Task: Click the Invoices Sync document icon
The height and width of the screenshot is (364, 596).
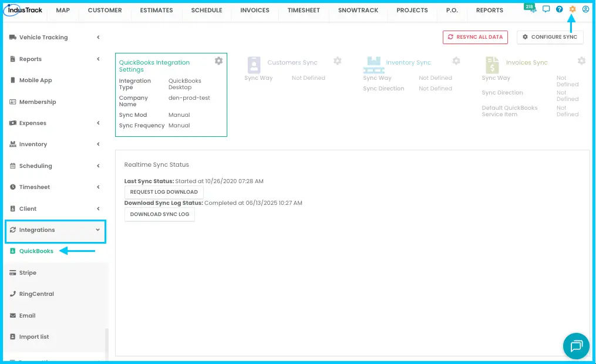Action: click(x=492, y=65)
